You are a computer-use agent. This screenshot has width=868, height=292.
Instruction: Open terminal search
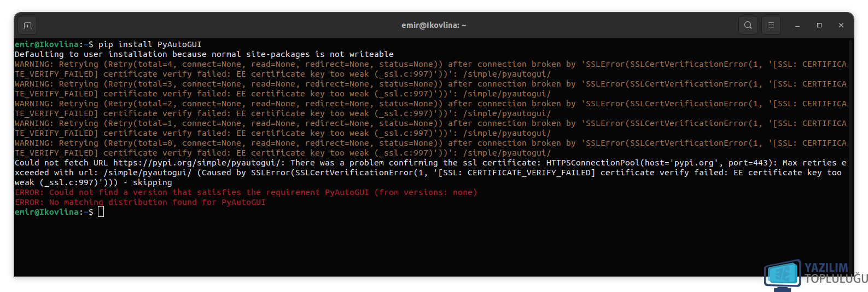point(748,25)
